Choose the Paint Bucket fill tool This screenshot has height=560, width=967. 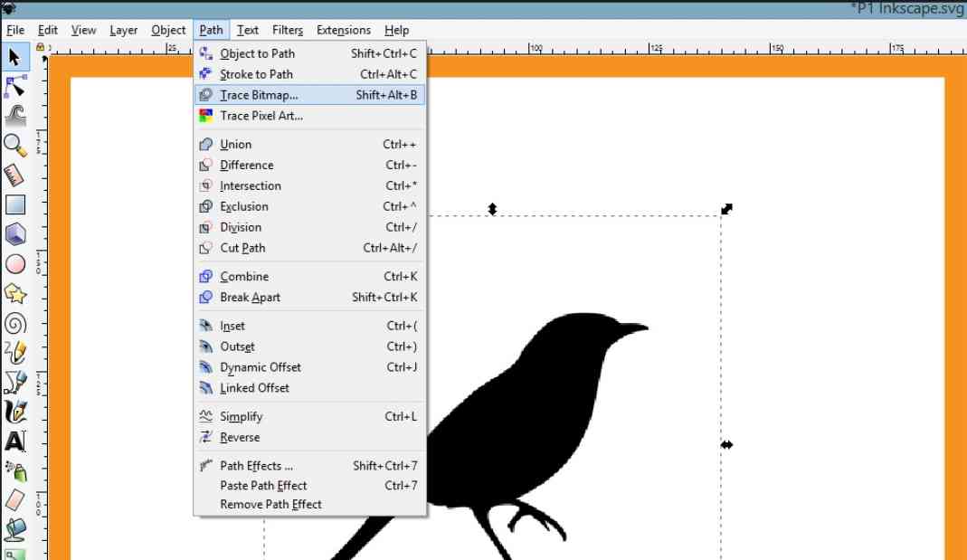point(14,529)
